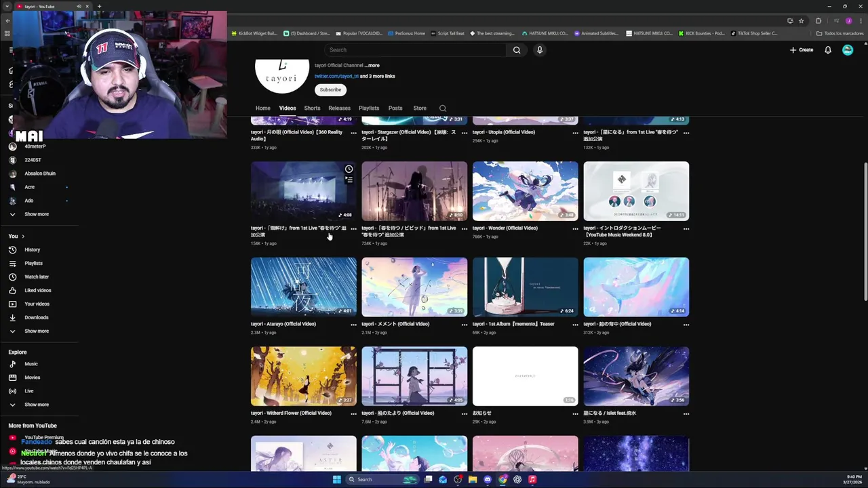Click the Windows Start button
The width and height of the screenshot is (868, 488).
click(x=336, y=479)
